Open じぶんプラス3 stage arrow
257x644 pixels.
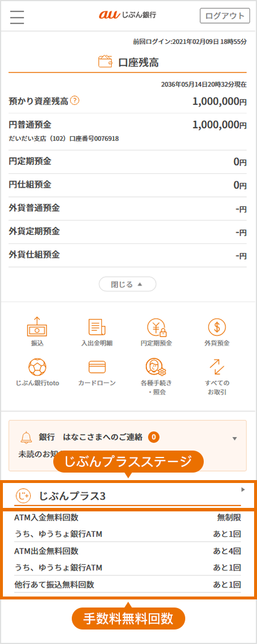pyautogui.click(x=243, y=489)
